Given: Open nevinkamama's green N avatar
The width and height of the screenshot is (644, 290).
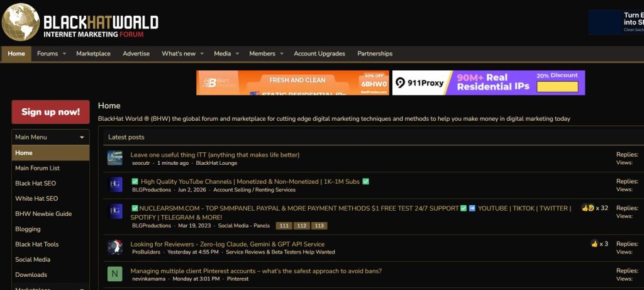Looking at the screenshot, I should (115, 274).
